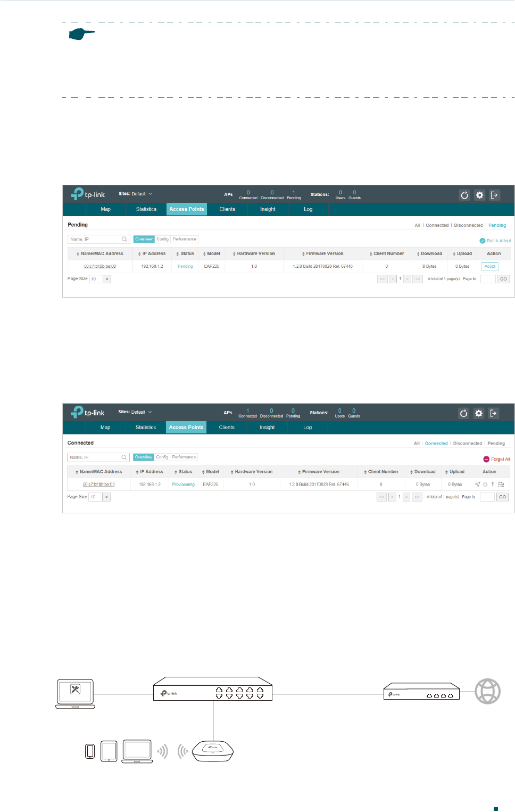This screenshot has width=515, height=812.
Task: Open MAC address link on the Connected page
Action: (x=99, y=485)
